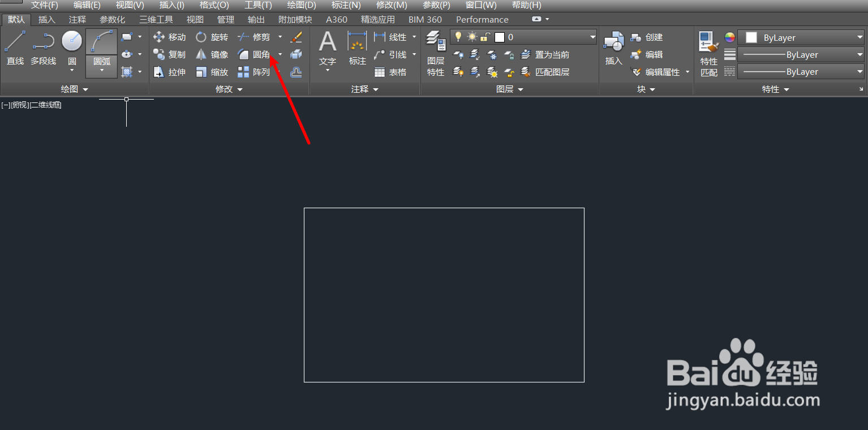Open the 圆角 fillet dropdown arrow
The width and height of the screenshot is (868, 430).
tap(280, 55)
